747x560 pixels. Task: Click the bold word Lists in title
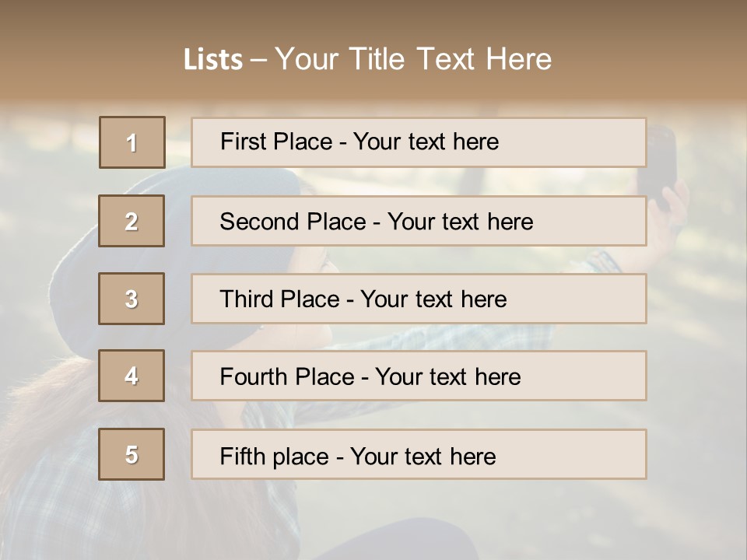pyautogui.click(x=213, y=59)
